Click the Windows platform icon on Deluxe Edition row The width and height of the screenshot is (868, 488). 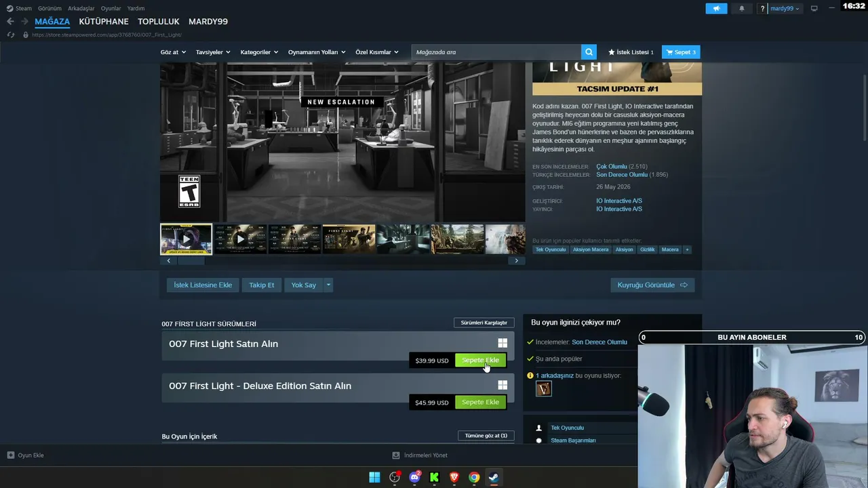click(x=502, y=385)
